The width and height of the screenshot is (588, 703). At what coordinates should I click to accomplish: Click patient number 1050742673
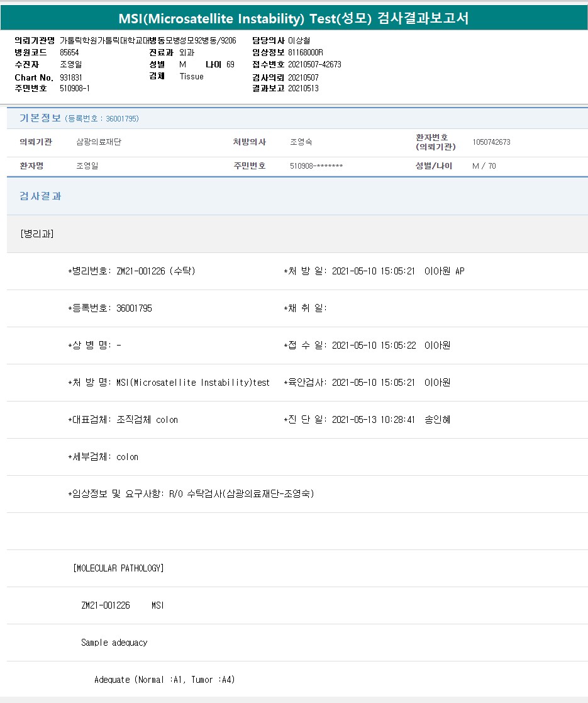[x=491, y=142]
